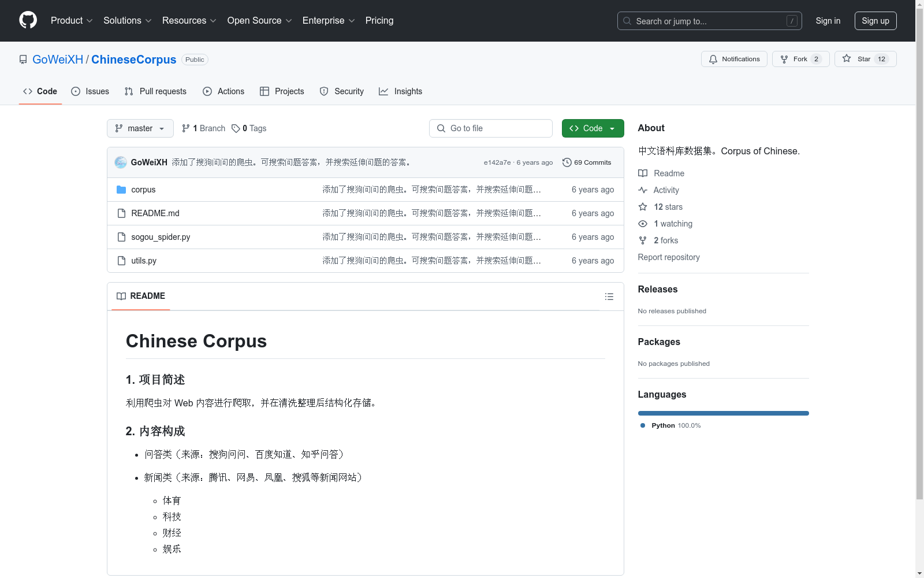Image resolution: width=924 pixels, height=578 pixels.
Task: Click the utils.py file icon
Action: tap(121, 261)
